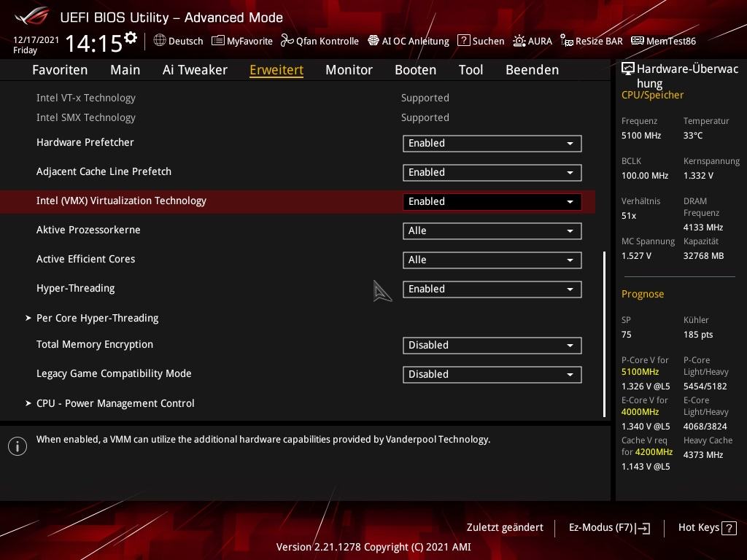
Task: Click the Deutsch language label
Action: (186, 41)
